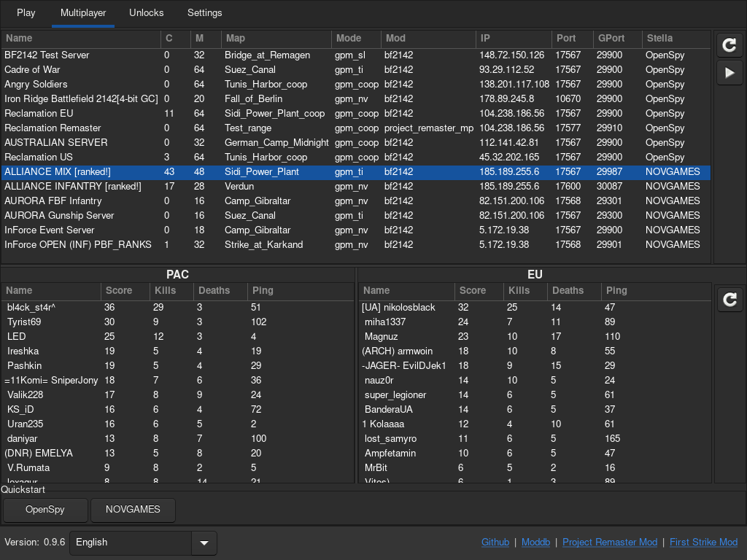Sort servers by C column header

[x=176, y=39]
